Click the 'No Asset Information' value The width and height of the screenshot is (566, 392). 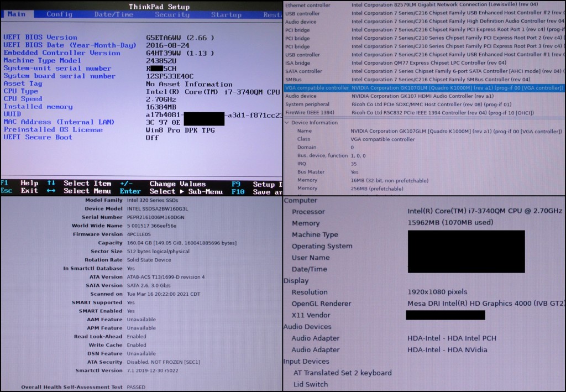pos(189,83)
